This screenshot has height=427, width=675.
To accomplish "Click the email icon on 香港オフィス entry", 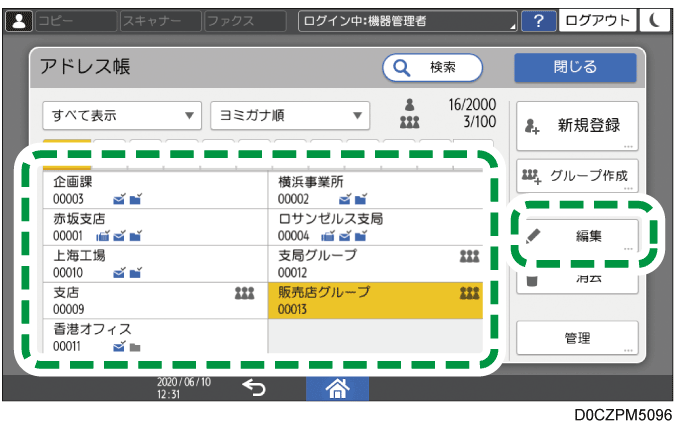I will pyautogui.click(x=119, y=347).
